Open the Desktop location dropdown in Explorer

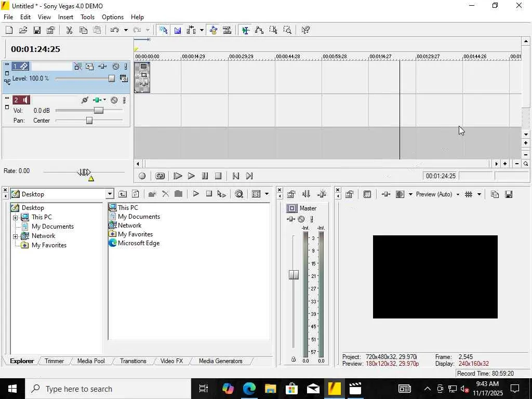point(110,194)
